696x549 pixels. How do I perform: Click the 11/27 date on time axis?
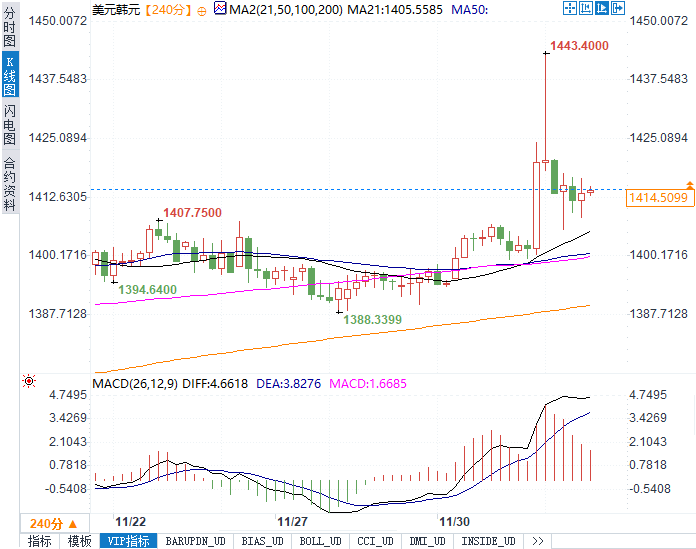click(292, 522)
